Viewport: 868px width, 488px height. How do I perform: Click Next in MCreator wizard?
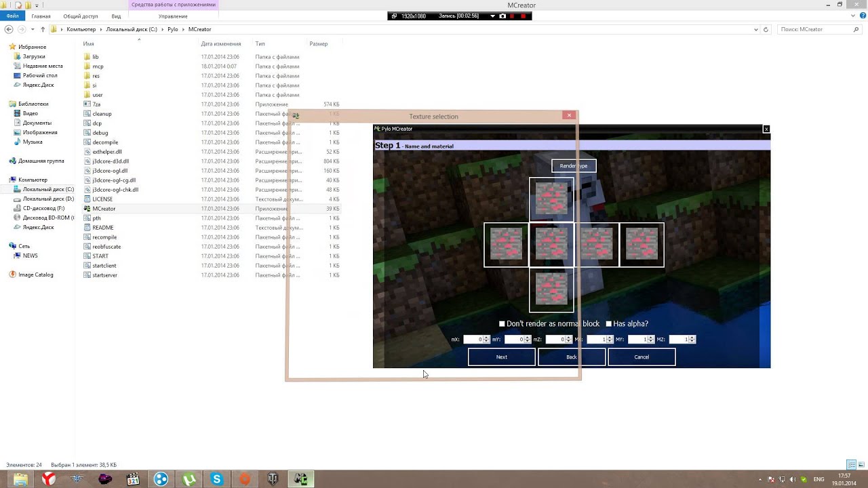pyautogui.click(x=502, y=357)
